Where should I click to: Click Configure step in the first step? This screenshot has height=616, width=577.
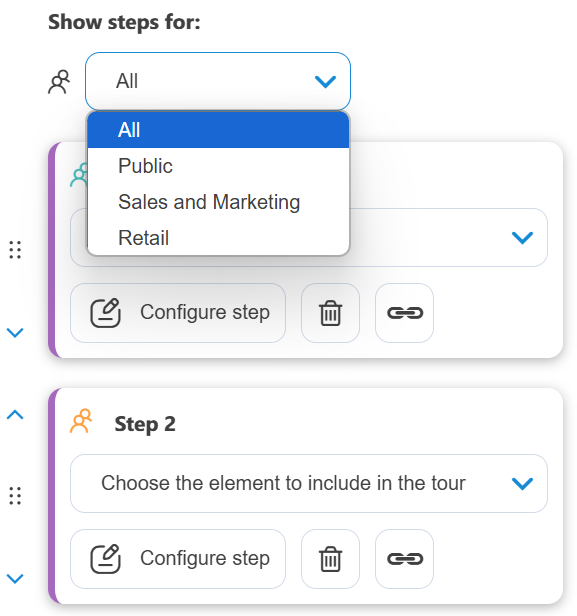pyautogui.click(x=178, y=313)
